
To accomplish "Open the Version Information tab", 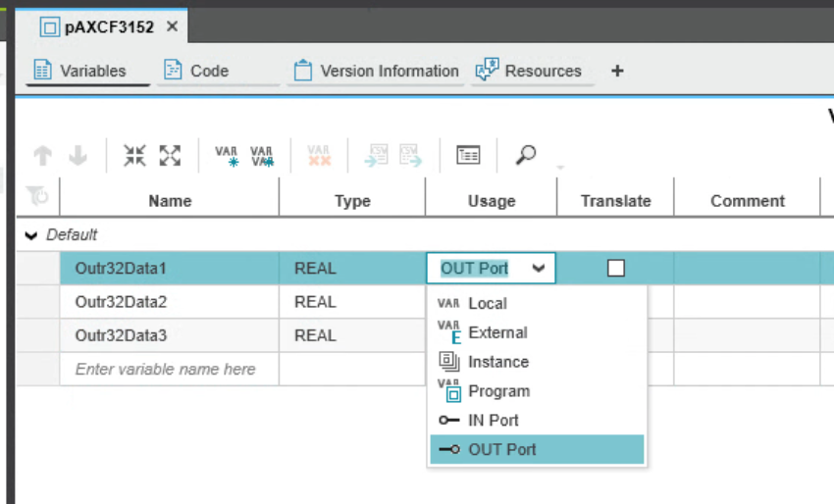I will click(x=376, y=71).
